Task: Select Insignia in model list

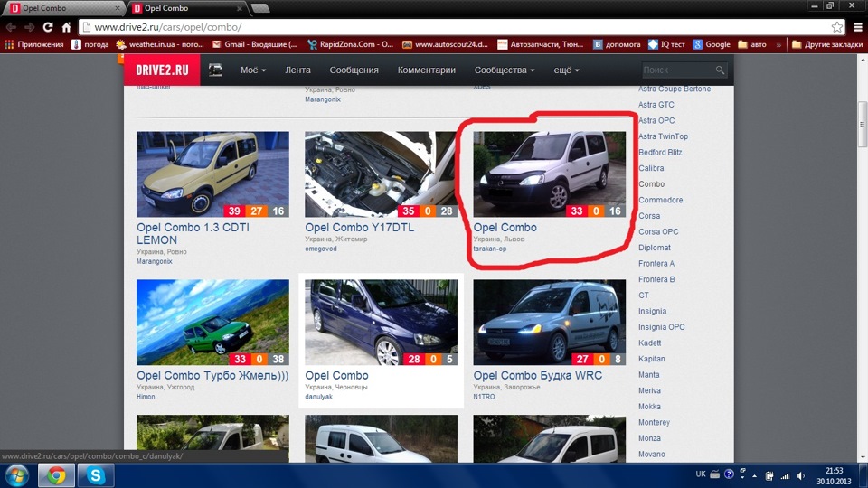Action: [x=652, y=312]
